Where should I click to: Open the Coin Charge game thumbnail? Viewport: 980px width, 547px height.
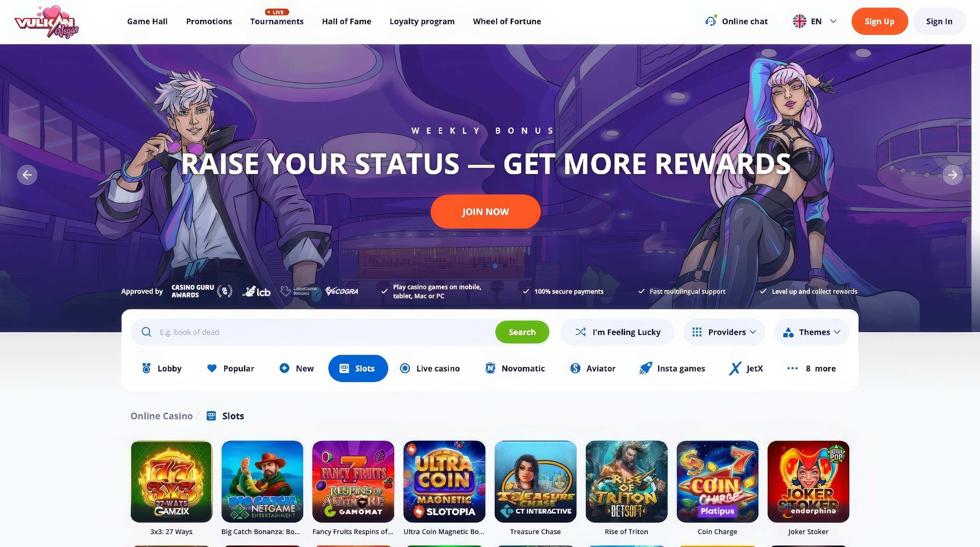717,482
